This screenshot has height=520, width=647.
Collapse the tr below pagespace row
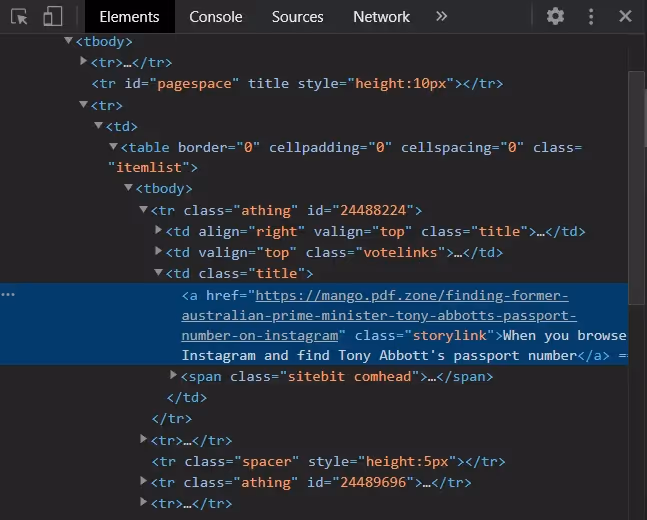pos(83,104)
